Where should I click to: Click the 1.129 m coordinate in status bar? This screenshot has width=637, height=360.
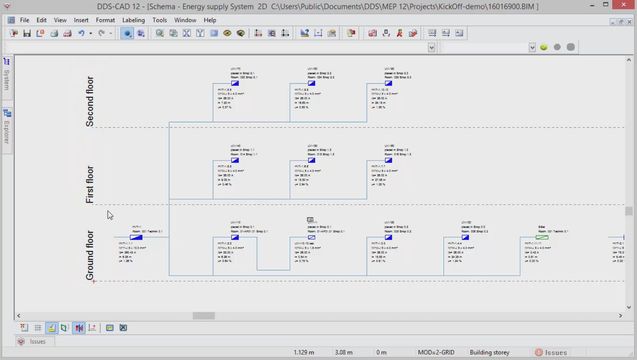click(x=304, y=352)
